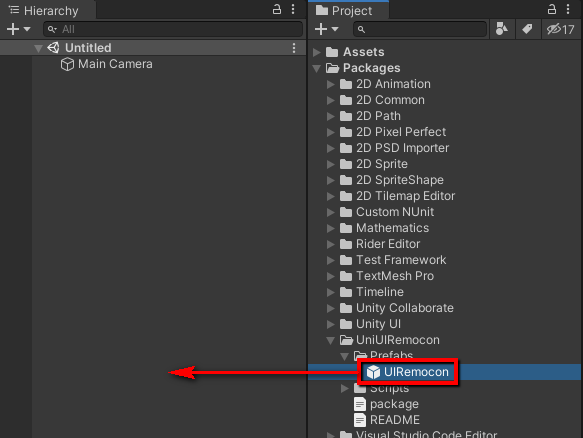Click the README document icon

tap(360, 420)
